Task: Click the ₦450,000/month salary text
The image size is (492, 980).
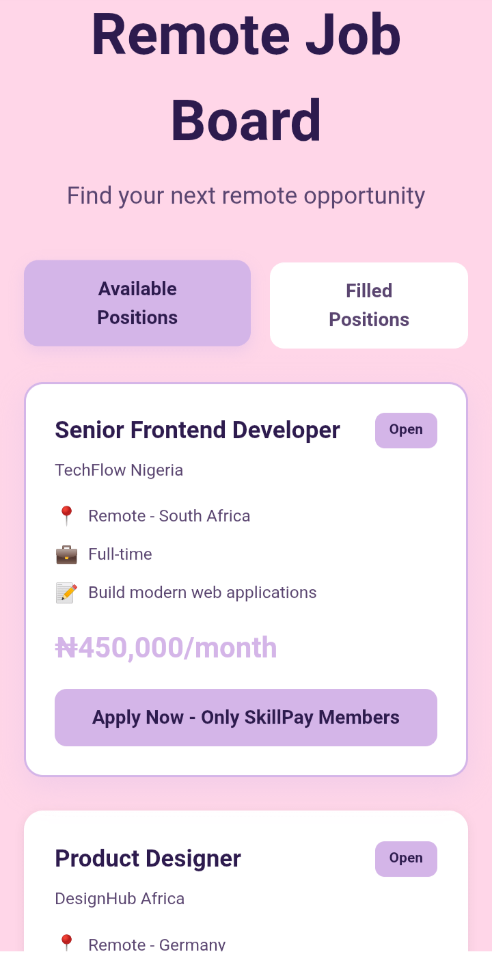Action: point(166,648)
